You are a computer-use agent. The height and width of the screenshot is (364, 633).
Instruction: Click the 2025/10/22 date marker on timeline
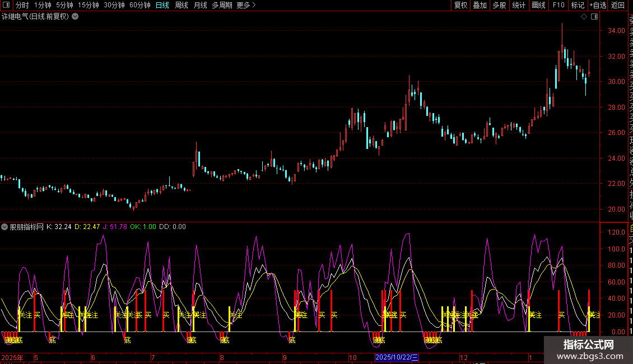[397, 357]
